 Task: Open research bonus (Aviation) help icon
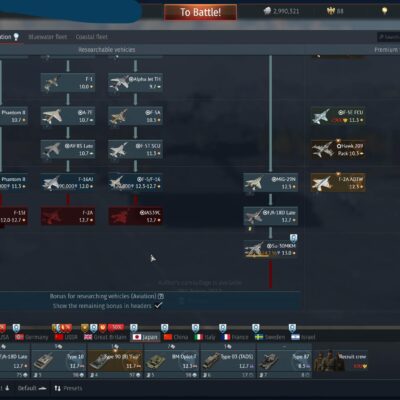(x=161, y=296)
